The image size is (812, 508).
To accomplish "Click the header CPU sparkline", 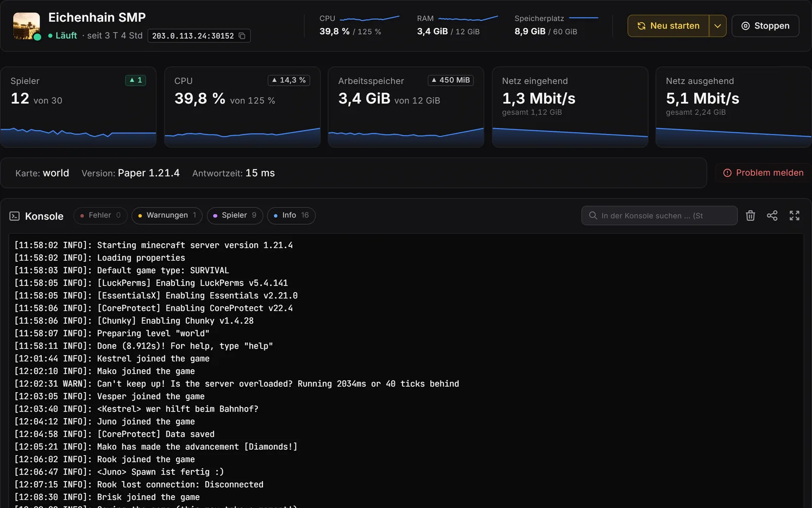I will 369,18.
